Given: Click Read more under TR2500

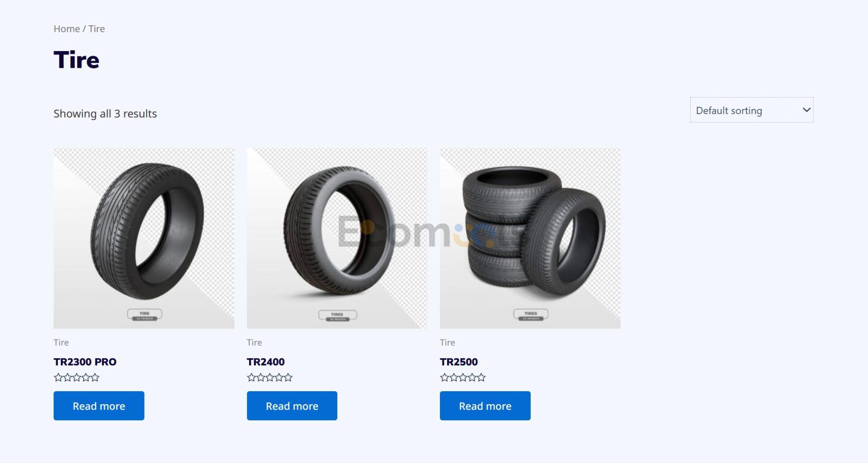Looking at the screenshot, I should click(485, 406).
